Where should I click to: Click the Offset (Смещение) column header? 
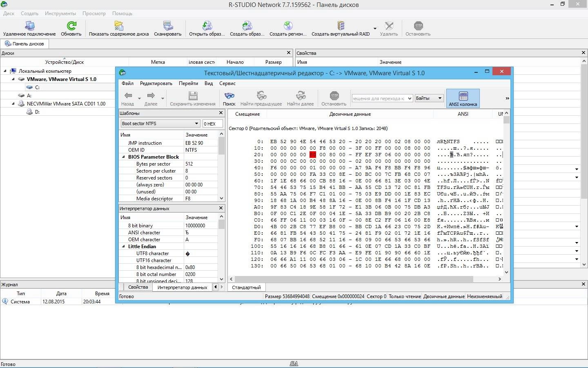click(247, 114)
